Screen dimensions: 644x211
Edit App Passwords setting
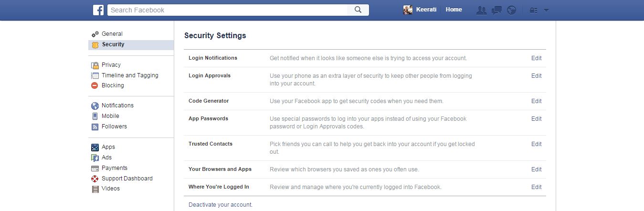(537, 119)
